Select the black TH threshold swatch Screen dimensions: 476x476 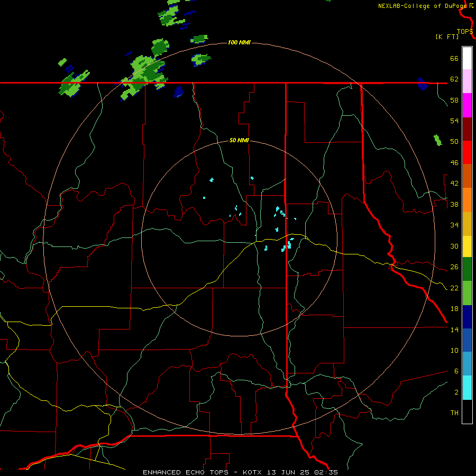coord(467,411)
